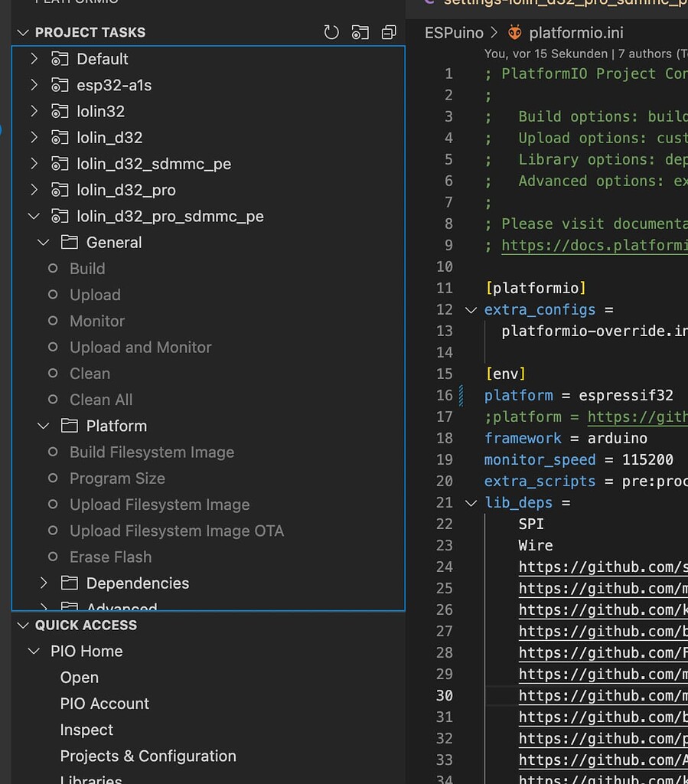Open PIO Account
688x784 pixels.
click(104, 704)
